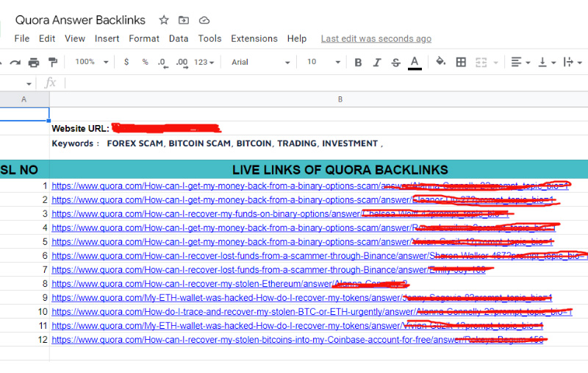Screen dimensions: 588x373
Task: Toggle italic formatting
Action: pos(377,63)
